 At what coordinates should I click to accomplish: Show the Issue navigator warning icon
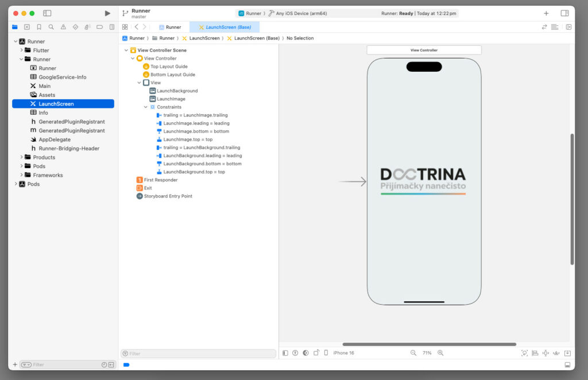click(x=63, y=27)
